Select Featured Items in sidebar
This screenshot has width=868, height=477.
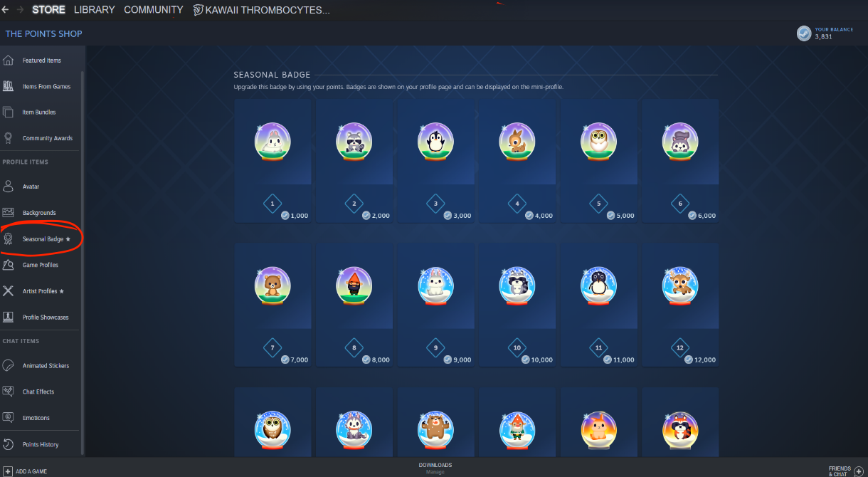coord(42,61)
